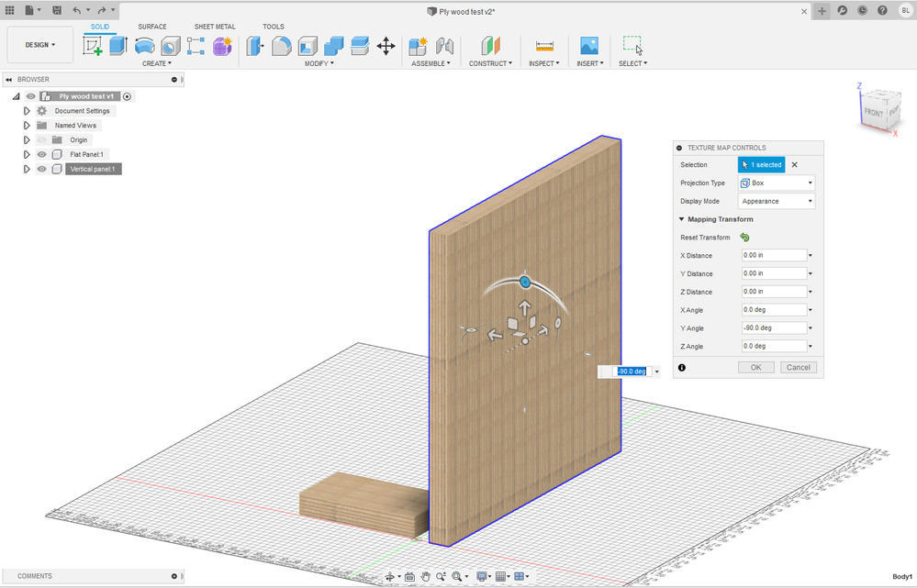The width and height of the screenshot is (917, 588).
Task: Select the Offset Plane construct tool
Action: tap(491, 46)
